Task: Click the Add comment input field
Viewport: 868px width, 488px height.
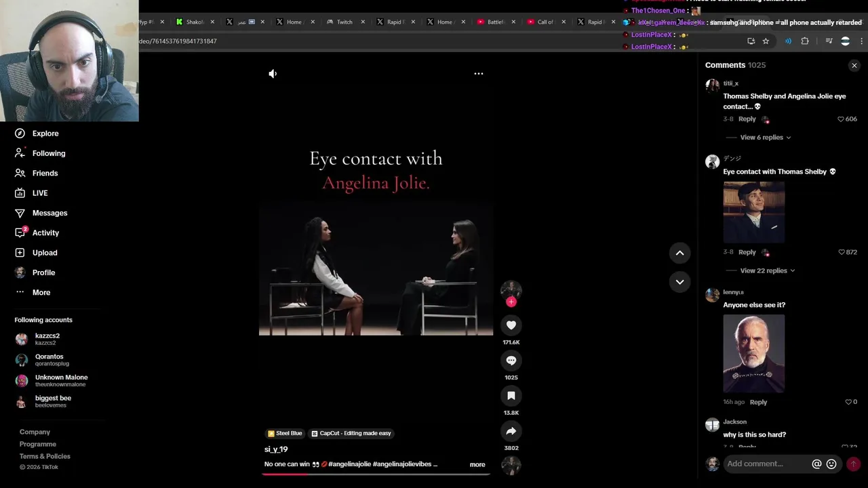Action: (766, 464)
